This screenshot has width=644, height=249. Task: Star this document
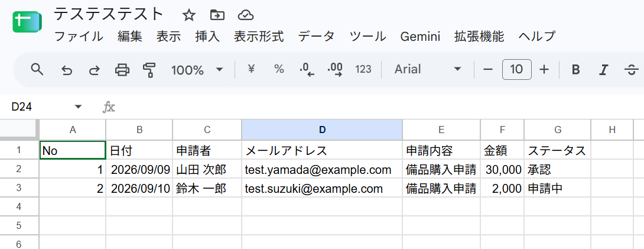(x=188, y=15)
